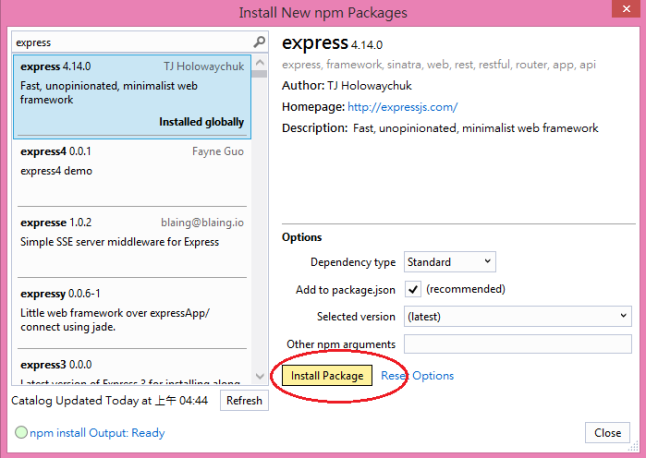Click the search magnifier icon

[259, 42]
